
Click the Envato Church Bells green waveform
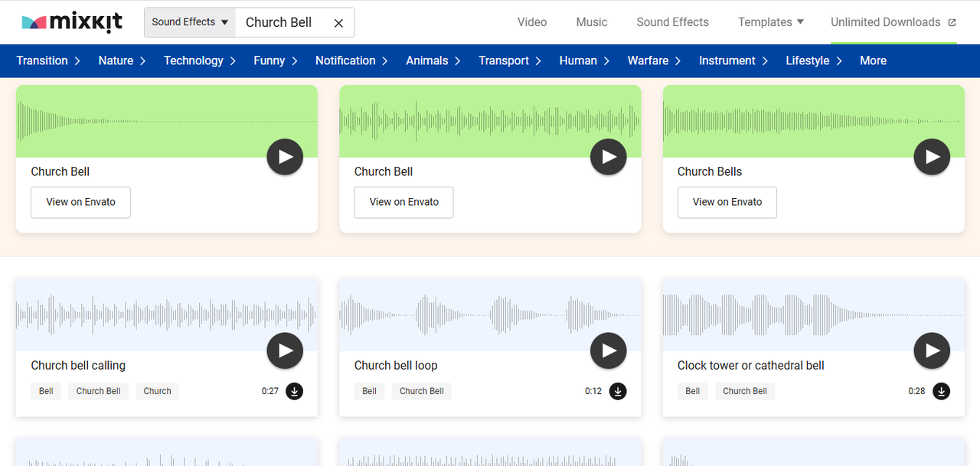pyautogui.click(x=813, y=121)
